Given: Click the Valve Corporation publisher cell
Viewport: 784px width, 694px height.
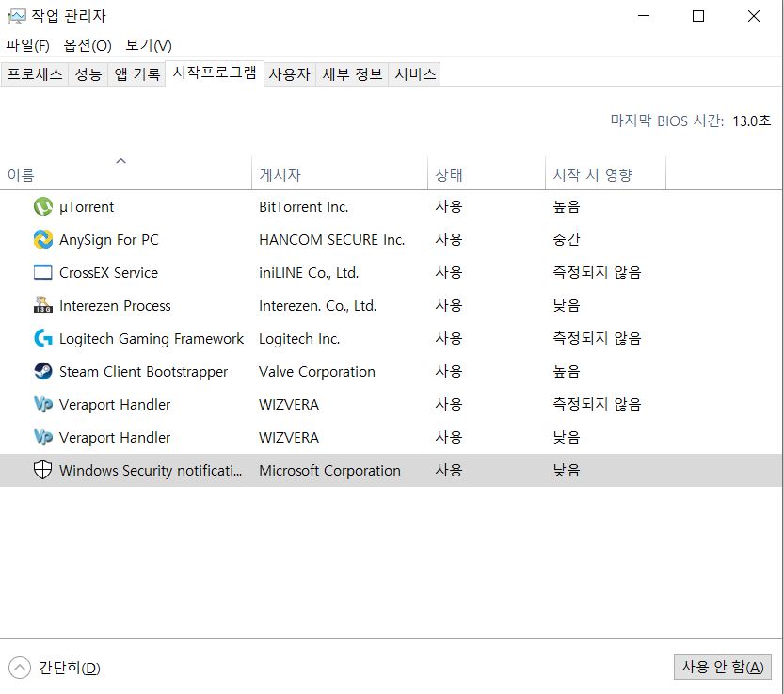Looking at the screenshot, I should point(317,372).
